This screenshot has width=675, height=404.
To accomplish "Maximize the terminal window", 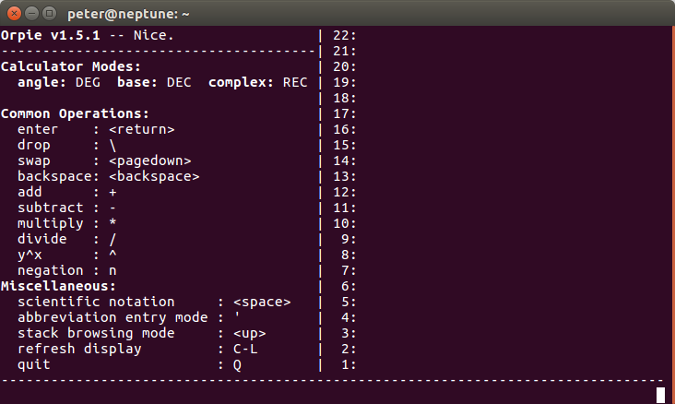I will (x=51, y=14).
